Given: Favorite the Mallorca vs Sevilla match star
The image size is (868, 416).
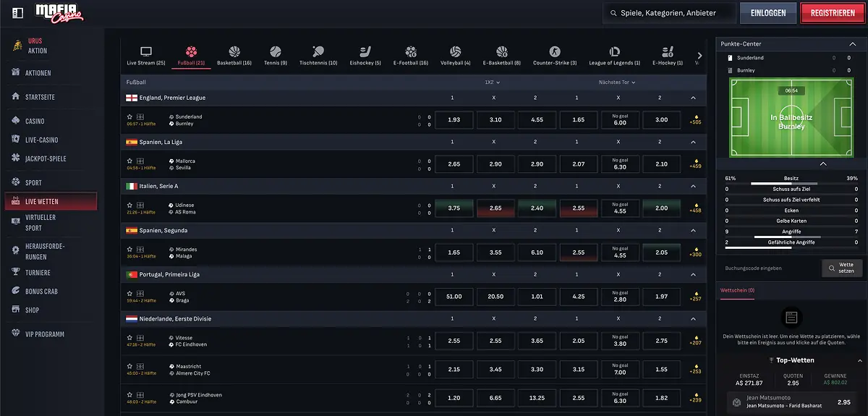Looking at the screenshot, I should click(130, 161).
